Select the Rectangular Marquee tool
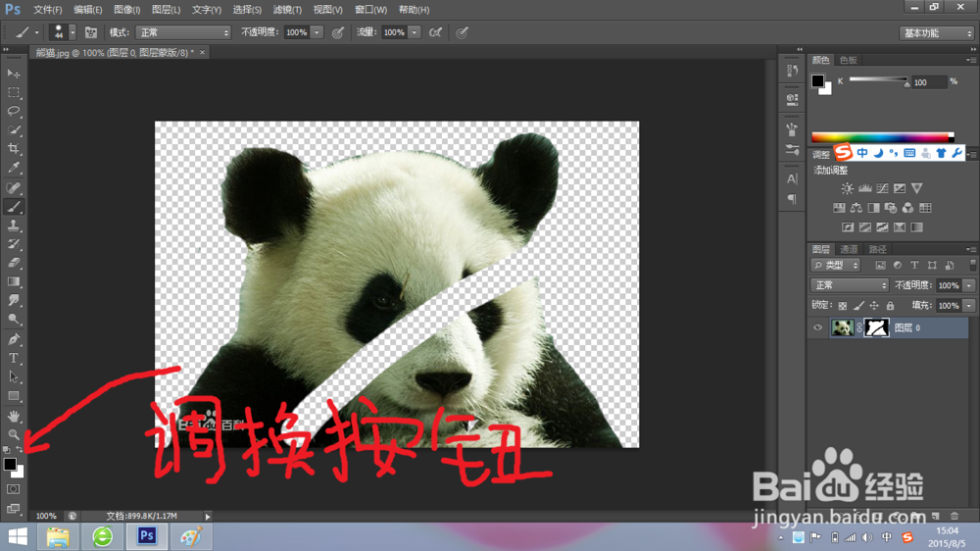The width and height of the screenshot is (980, 551). tap(14, 92)
